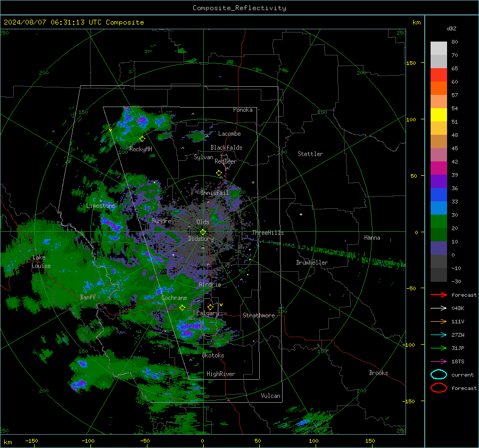The width and height of the screenshot is (479, 448).
Task: Click the Lake Louise label
Action: pos(41,262)
